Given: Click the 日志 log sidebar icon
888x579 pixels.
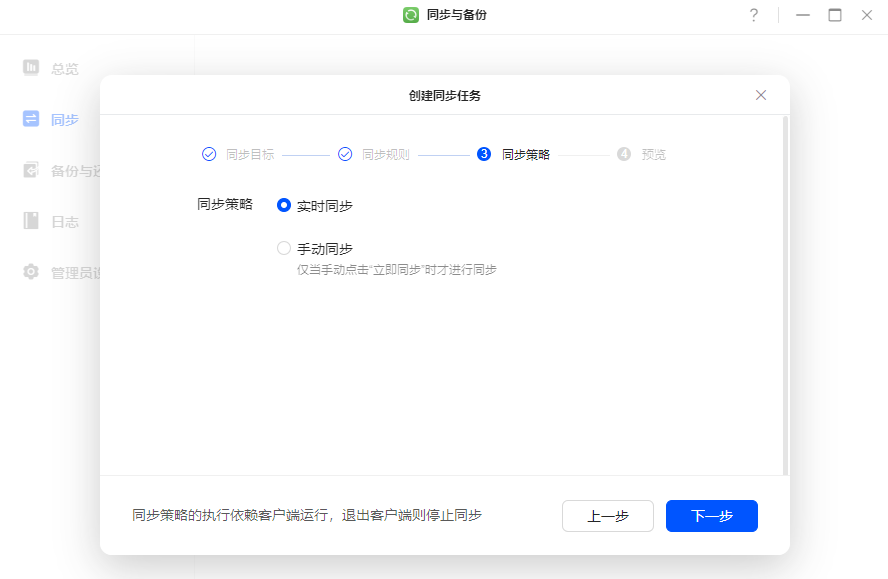Looking at the screenshot, I should (31, 221).
